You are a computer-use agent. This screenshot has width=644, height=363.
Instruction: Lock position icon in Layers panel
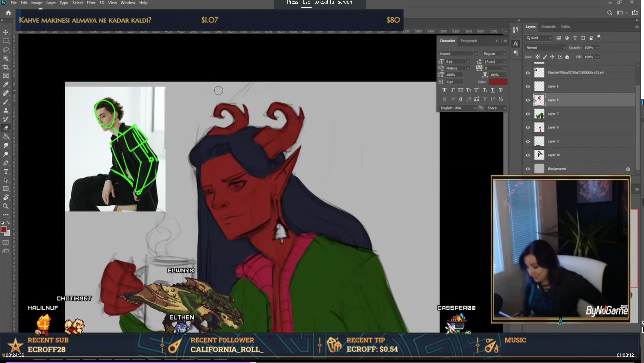[x=552, y=57]
